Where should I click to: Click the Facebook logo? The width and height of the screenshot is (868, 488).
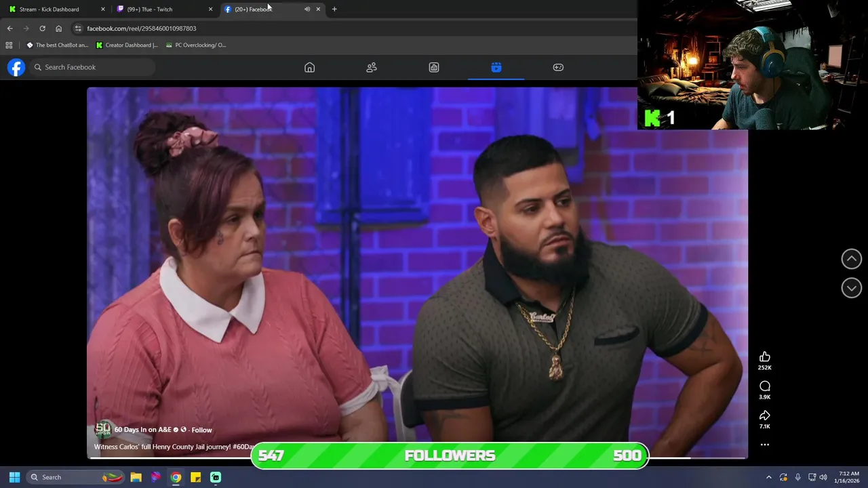coord(16,67)
